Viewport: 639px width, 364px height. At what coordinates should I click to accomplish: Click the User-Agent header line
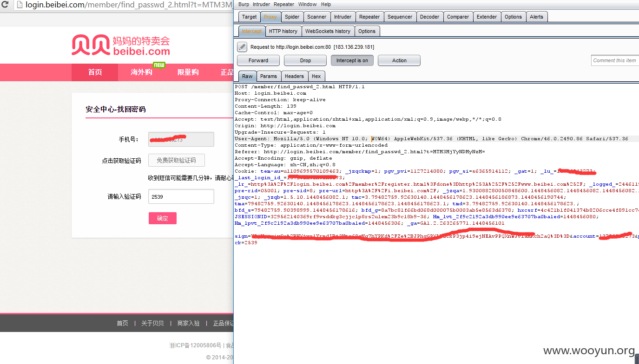(431, 139)
